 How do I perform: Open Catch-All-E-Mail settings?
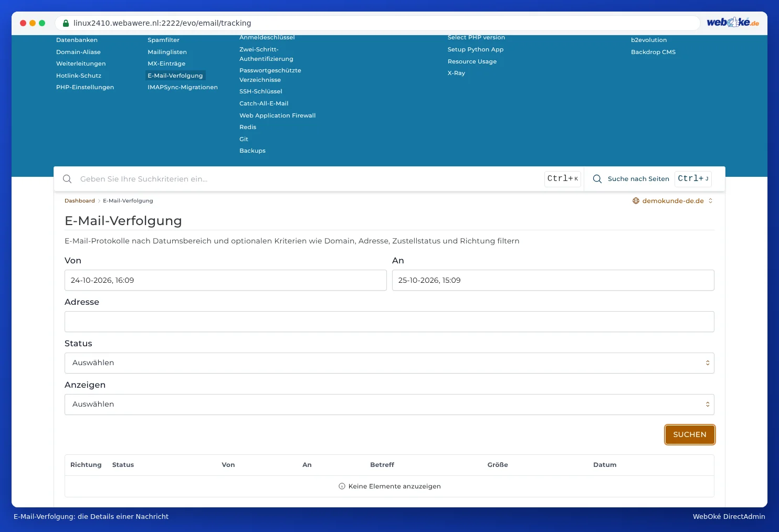tap(264, 103)
